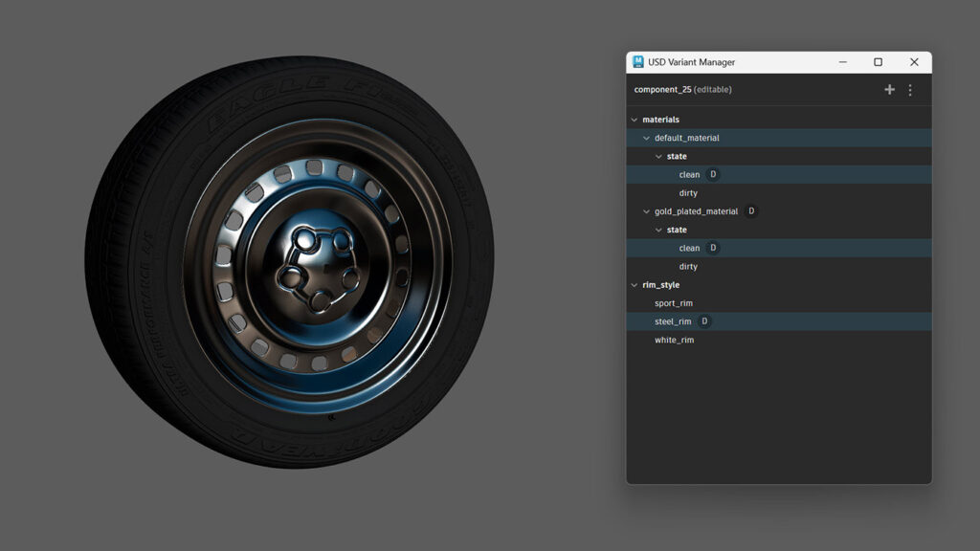Open the vertical three-dot options menu
Viewport: 980px width, 551px height.
tap(910, 89)
